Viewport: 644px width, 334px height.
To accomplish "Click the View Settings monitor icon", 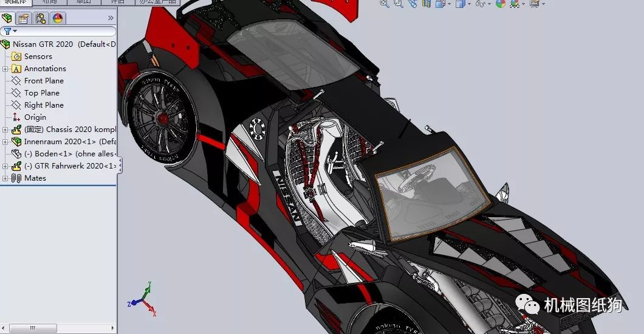I will [535, 4].
